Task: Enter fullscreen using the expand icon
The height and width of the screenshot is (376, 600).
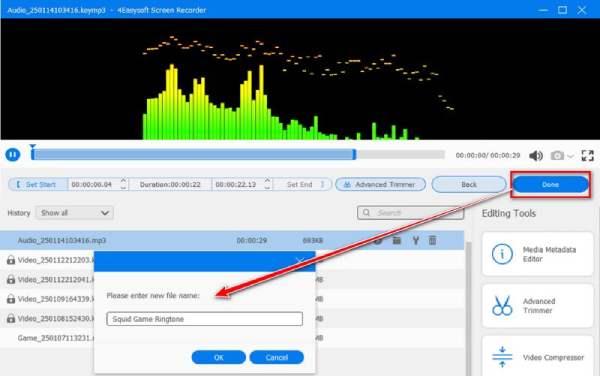Action: tap(587, 155)
